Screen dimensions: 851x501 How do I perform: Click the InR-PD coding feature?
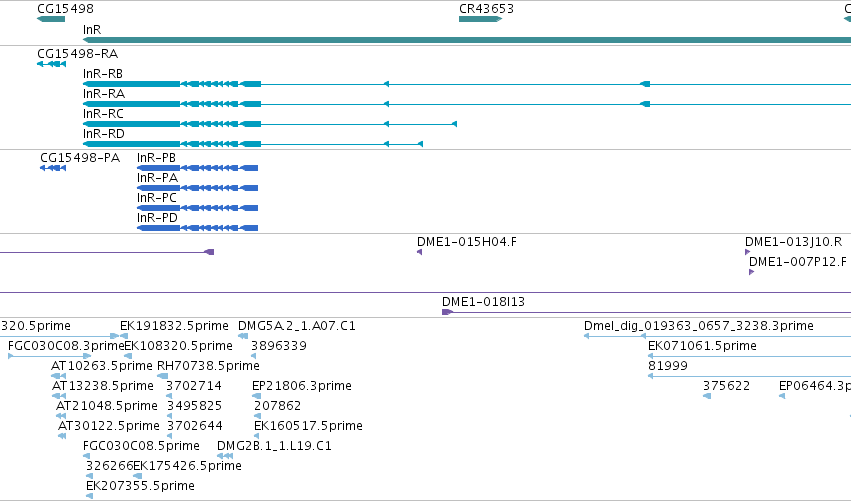(198, 228)
